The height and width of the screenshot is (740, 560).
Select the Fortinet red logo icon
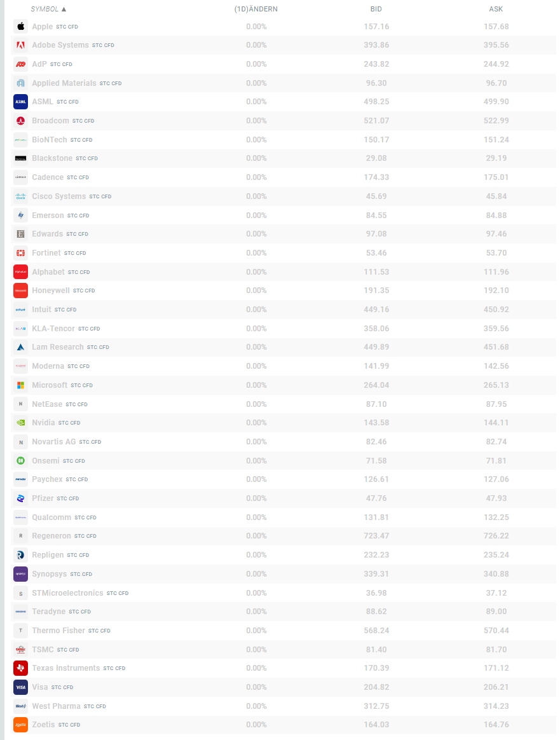click(x=20, y=253)
